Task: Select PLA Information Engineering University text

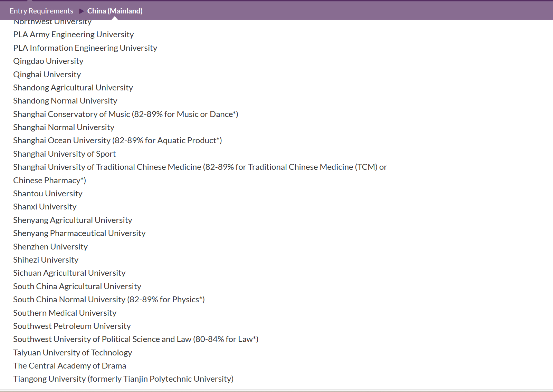Action: click(85, 48)
